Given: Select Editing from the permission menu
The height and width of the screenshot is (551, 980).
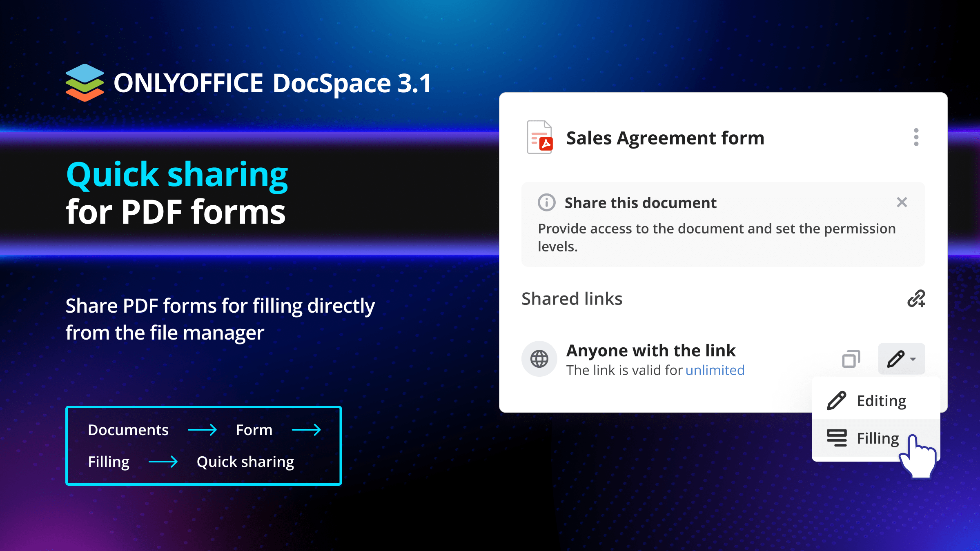Looking at the screenshot, I should point(881,401).
